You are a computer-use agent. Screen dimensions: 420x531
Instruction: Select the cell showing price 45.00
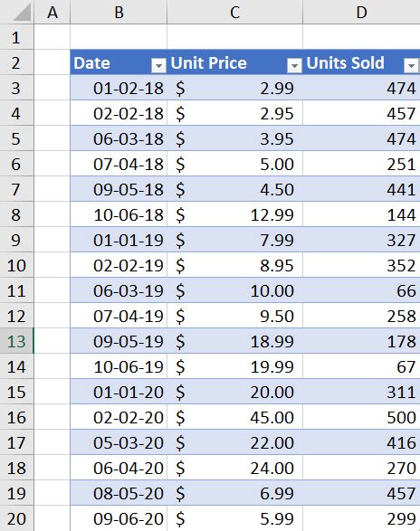coord(235,417)
